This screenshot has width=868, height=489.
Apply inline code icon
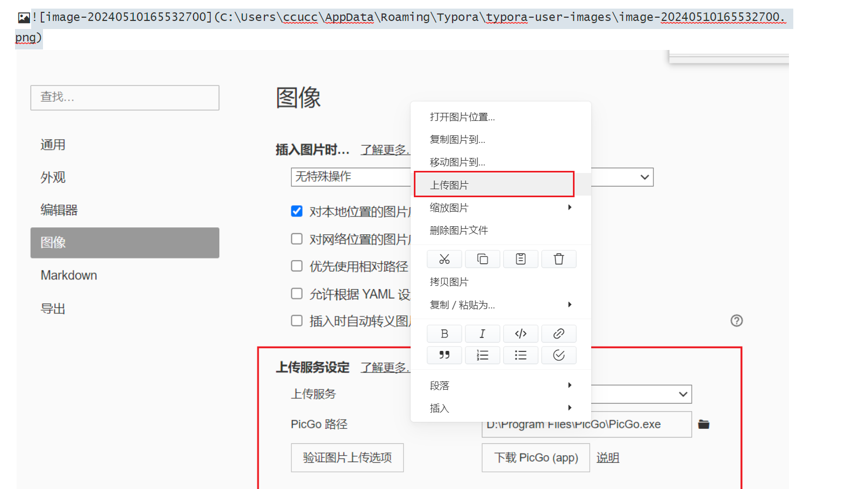tap(521, 334)
